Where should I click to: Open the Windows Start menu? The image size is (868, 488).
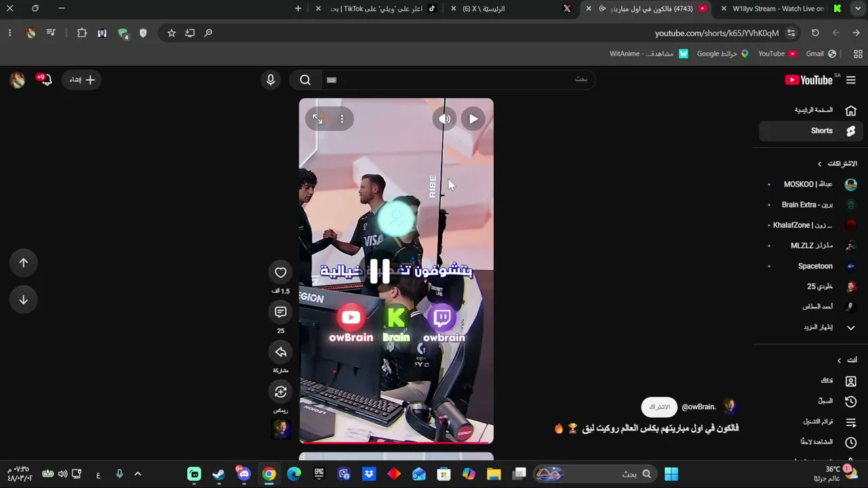[x=671, y=474]
